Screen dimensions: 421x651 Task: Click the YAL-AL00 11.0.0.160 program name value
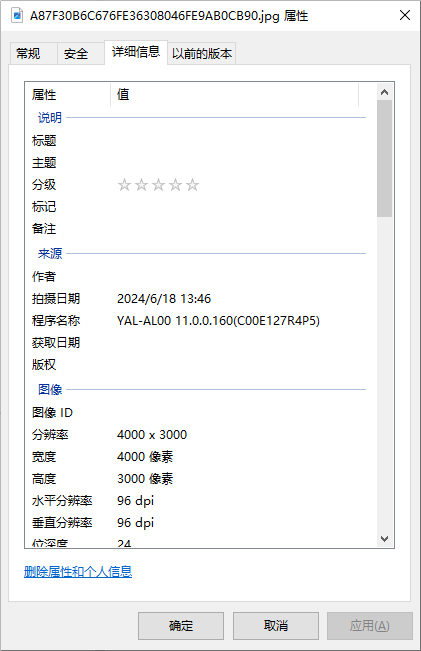[x=218, y=321]
